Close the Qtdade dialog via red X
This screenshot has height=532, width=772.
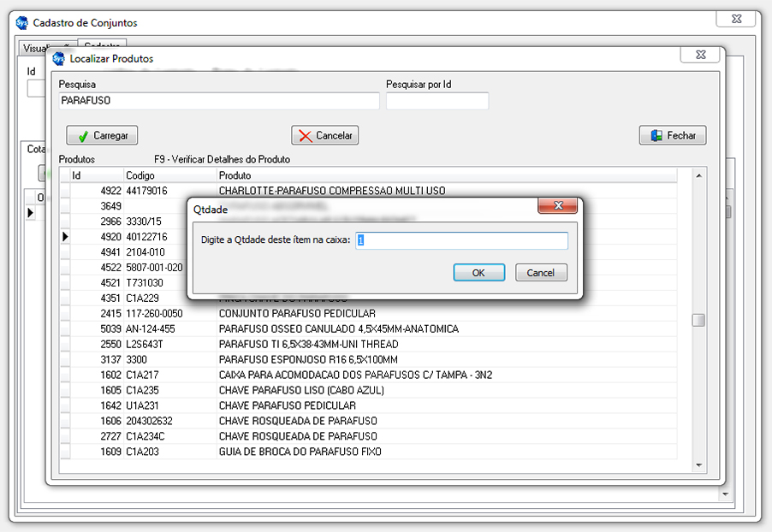point(559,206)
